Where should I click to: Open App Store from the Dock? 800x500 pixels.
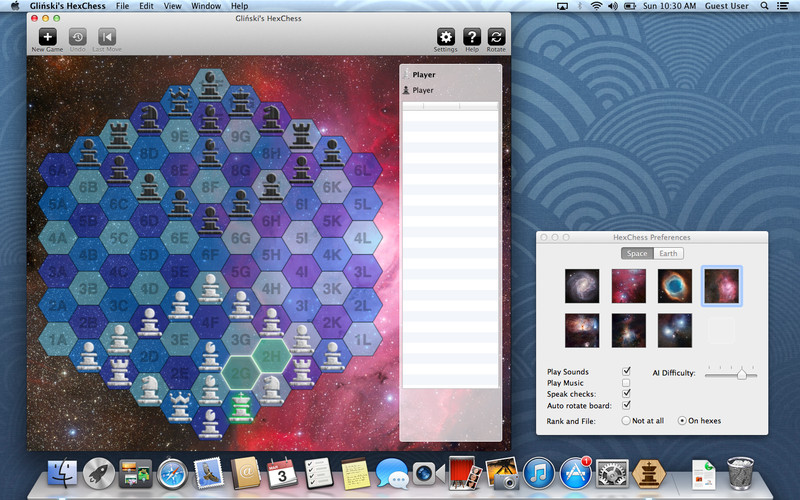[x=576, y=473]
